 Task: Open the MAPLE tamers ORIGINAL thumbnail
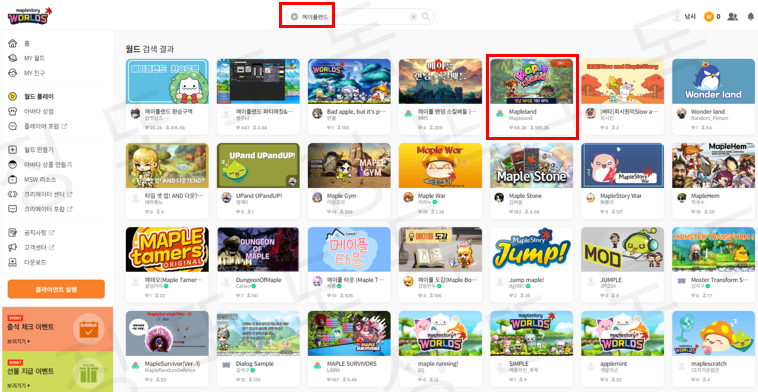click(167, 249)
